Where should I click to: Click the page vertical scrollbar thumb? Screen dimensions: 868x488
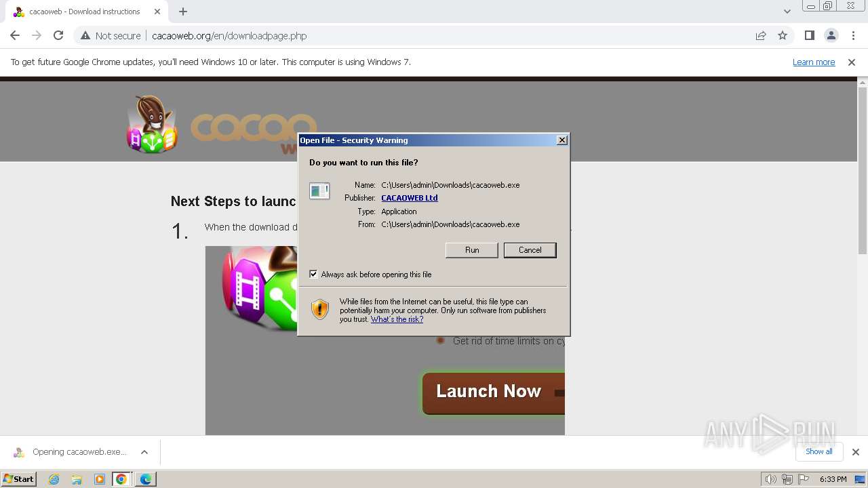click(863, 169)
